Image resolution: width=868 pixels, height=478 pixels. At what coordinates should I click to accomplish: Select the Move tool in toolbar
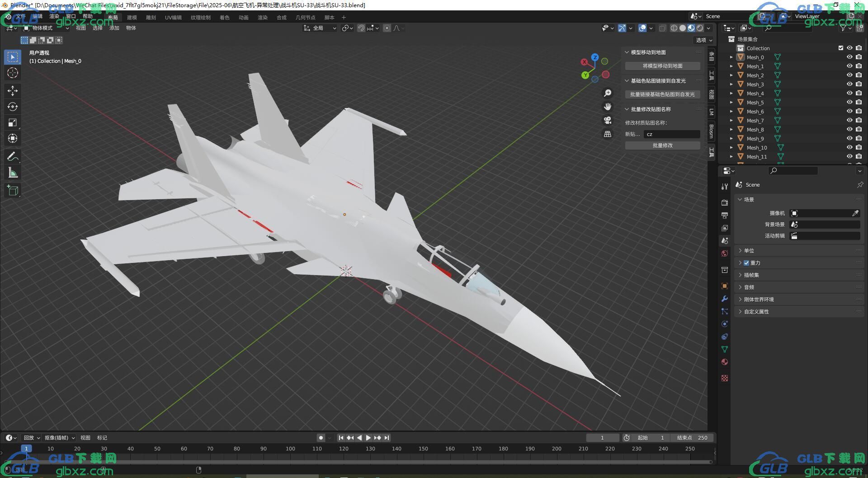13,91
